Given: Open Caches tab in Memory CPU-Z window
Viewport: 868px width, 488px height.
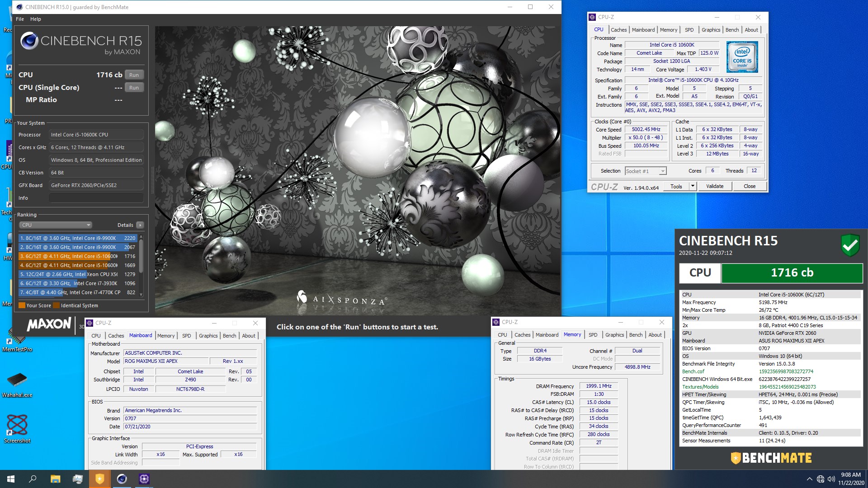Looking at the screenshot, I should click(522, 335).
